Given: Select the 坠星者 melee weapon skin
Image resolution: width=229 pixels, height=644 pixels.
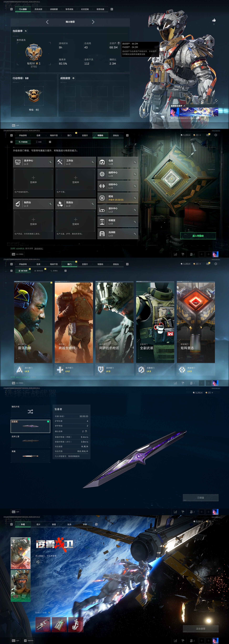Looking at the screenshot, I should 30,426.
